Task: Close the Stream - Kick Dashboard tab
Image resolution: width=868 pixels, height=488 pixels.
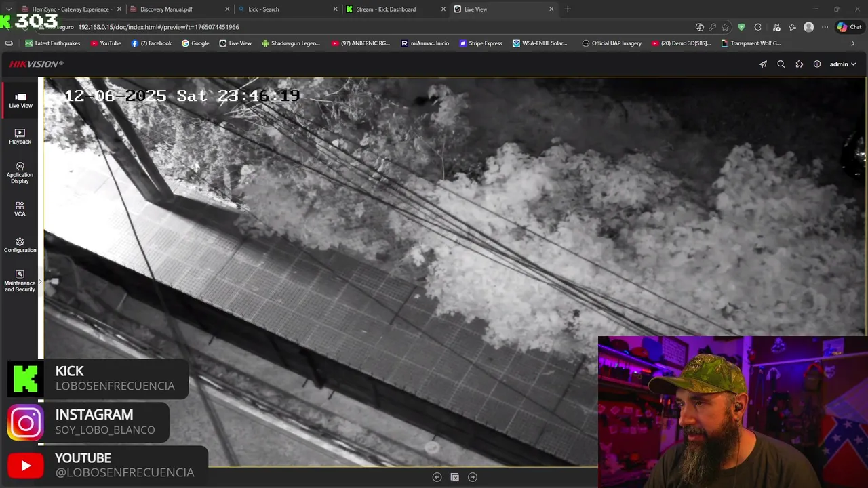Action: 443,9
